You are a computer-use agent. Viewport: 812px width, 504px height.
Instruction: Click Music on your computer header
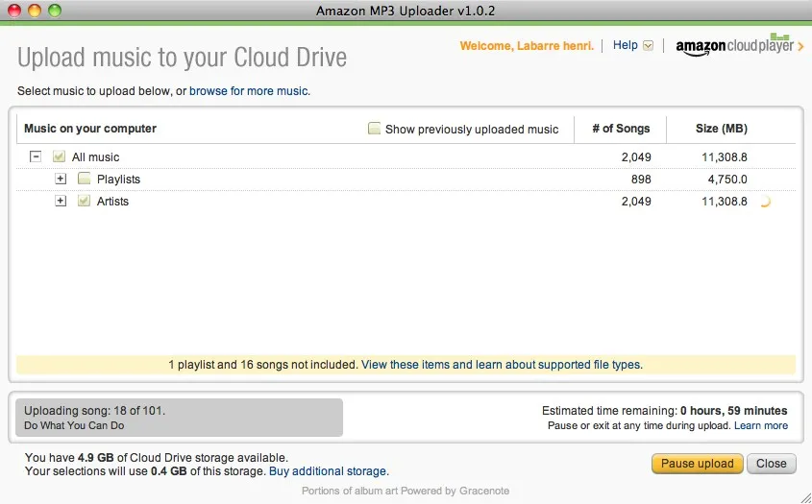pyautogui.click(x=90, y=129)
